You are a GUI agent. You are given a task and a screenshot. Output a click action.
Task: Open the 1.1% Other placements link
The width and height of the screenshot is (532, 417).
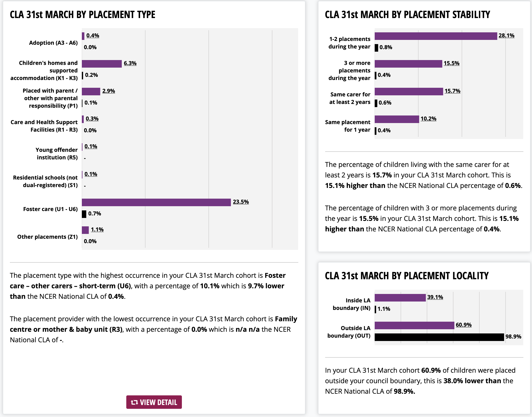coord(97,229)
